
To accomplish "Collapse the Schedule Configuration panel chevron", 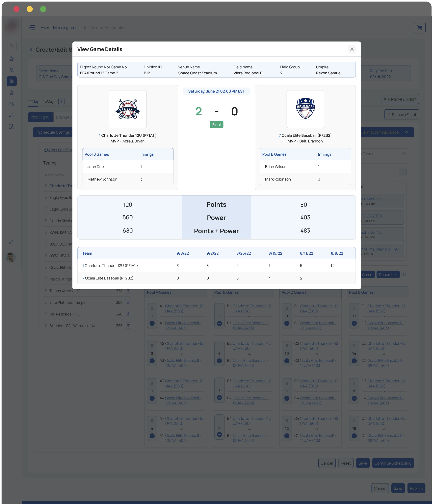I will pos(406,132).
